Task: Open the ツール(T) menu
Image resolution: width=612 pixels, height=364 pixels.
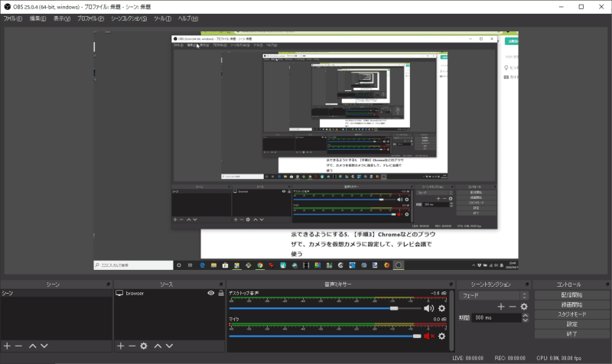Action: click(162, 18)
